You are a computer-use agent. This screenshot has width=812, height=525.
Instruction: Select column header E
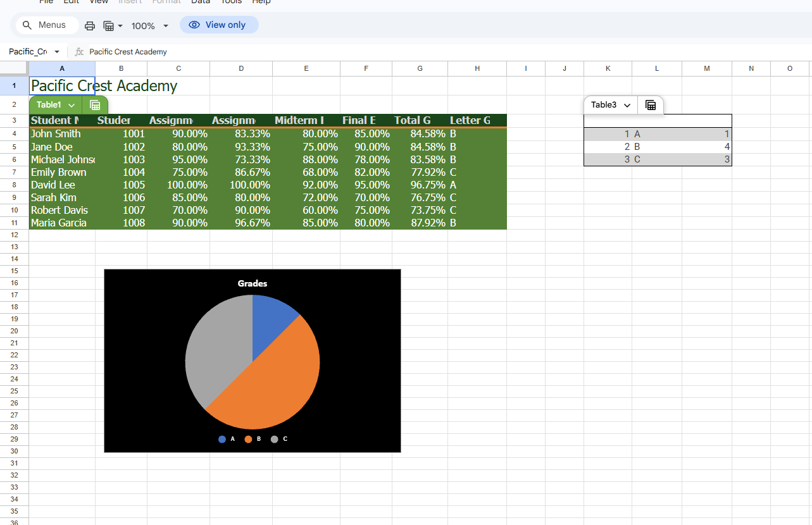pyautogui.click(x=306, y=68)
